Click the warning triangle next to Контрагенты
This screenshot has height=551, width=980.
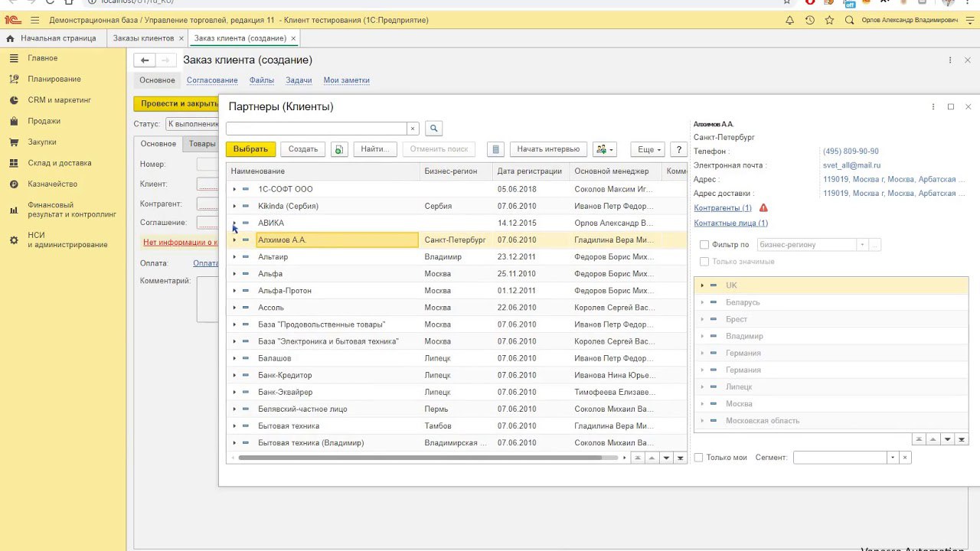coord(763,208)
